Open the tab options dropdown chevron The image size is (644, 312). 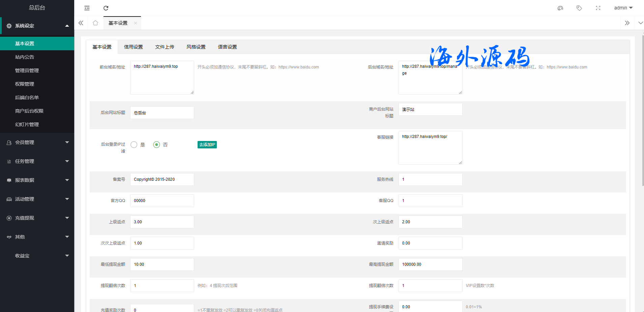(x=640, y=23)
